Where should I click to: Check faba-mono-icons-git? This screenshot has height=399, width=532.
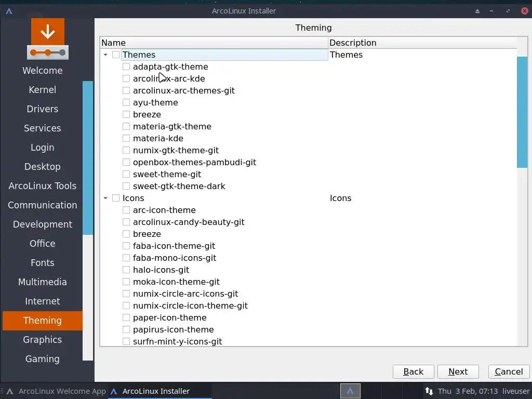[126, 258]
